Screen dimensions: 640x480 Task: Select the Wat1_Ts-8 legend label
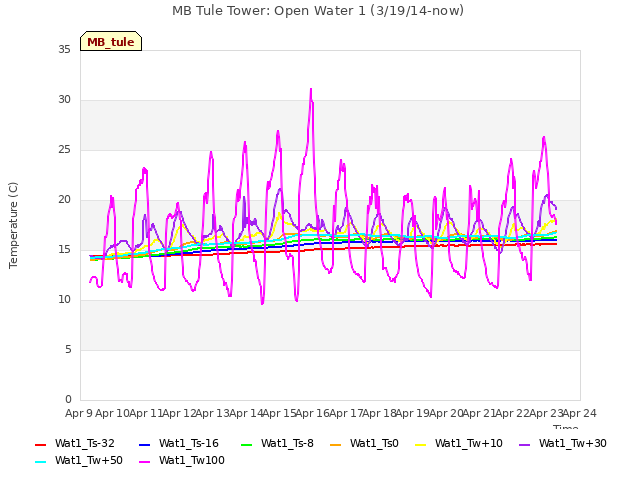pyautogui.click(x=287, y=443)
